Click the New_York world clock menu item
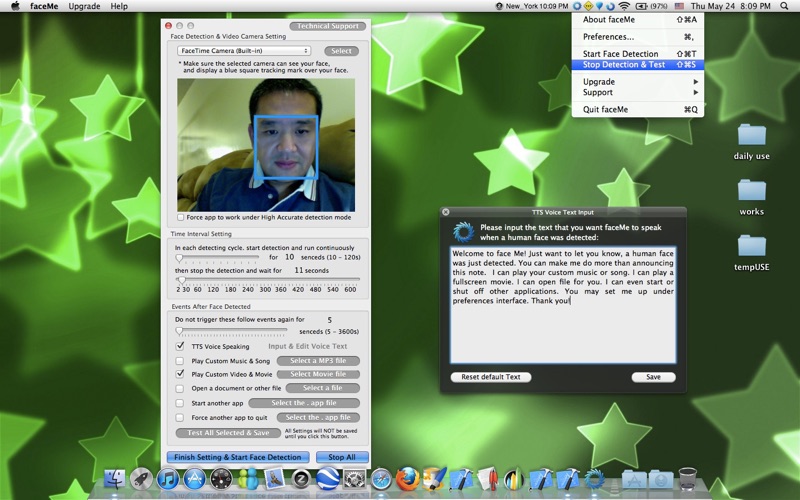Screen dimensions: 800x500 pos(532,6)
